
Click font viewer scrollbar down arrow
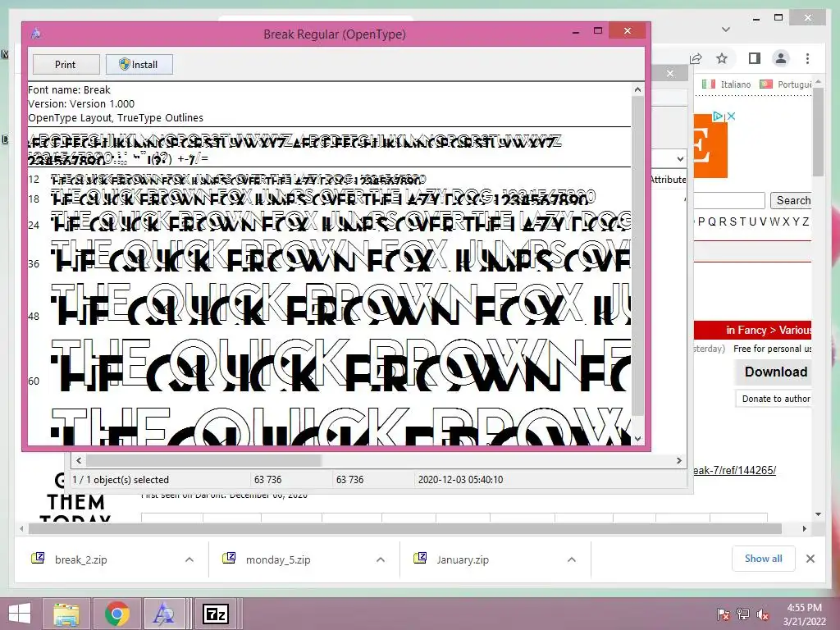637,439
